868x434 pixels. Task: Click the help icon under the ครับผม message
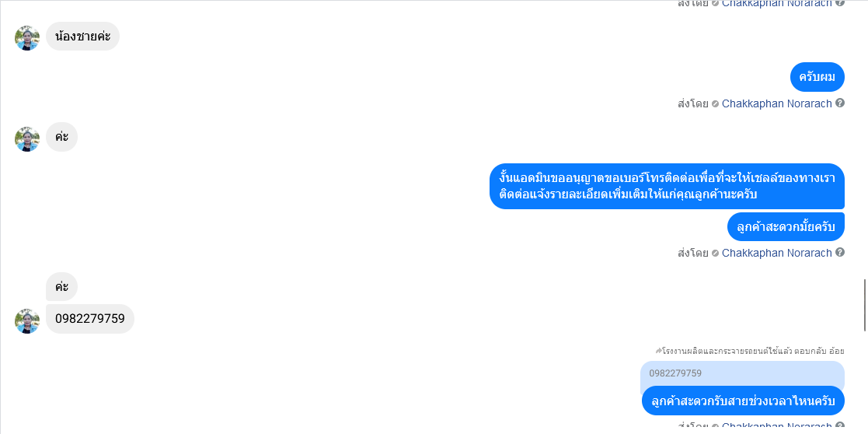click(x=840, y=103)
